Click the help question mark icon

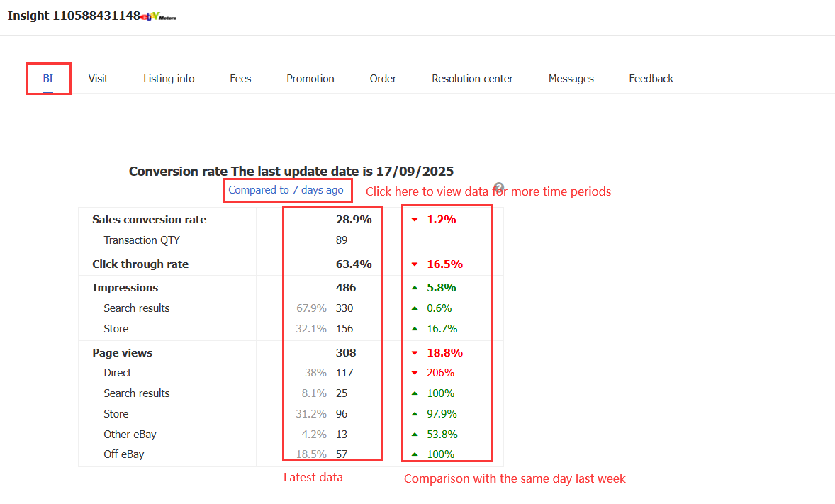pyautogui.click(x=498, y=187)
